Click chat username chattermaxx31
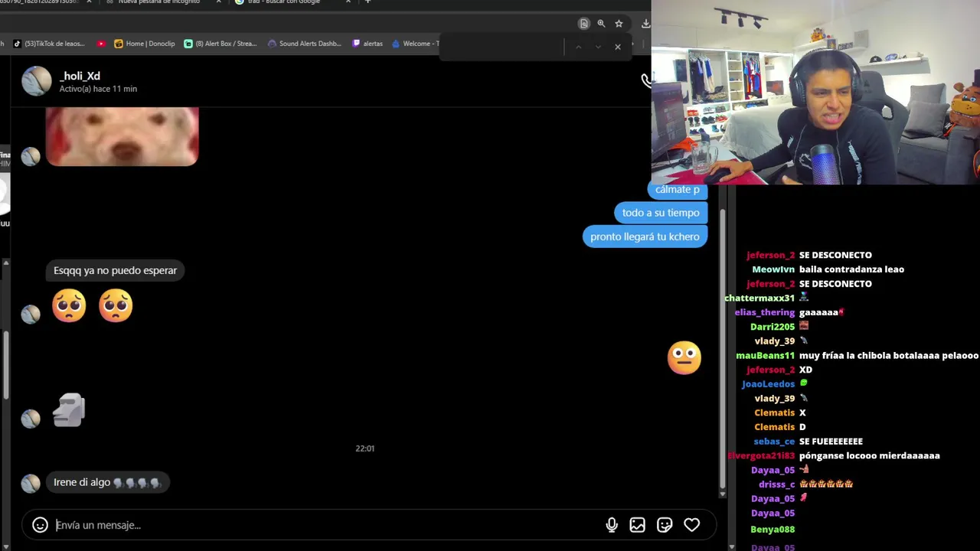The image size is (980, 551). point(759,298)
